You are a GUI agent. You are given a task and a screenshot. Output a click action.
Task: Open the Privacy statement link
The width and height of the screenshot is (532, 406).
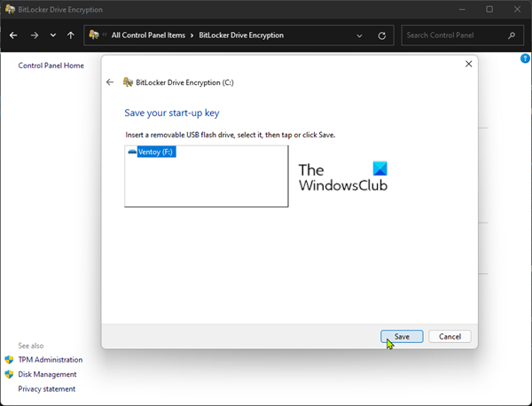pos(46,388)
